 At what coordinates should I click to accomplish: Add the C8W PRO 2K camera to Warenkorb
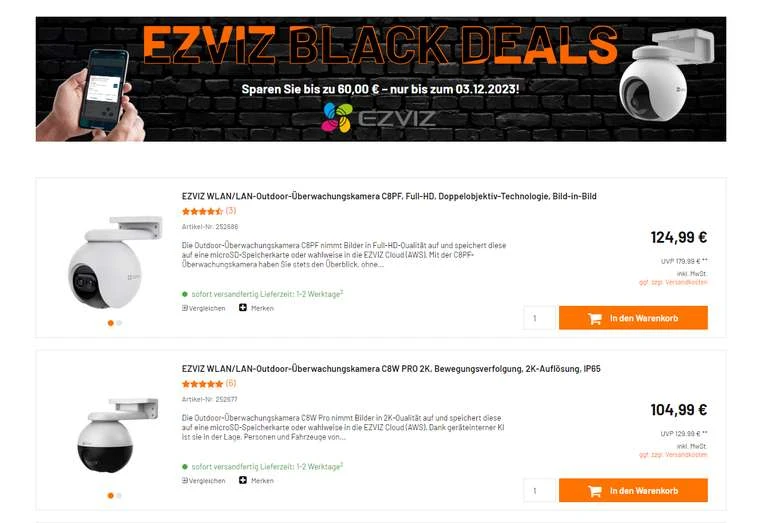633,490
